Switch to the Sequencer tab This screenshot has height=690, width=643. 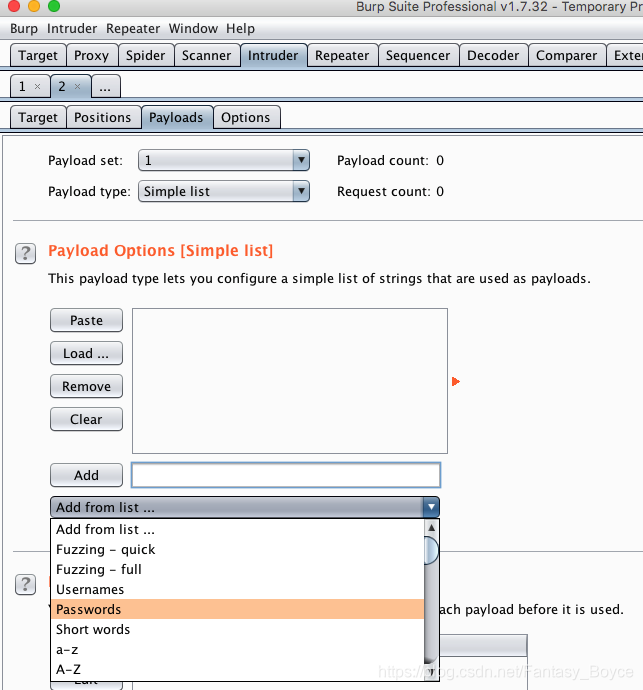418,55
